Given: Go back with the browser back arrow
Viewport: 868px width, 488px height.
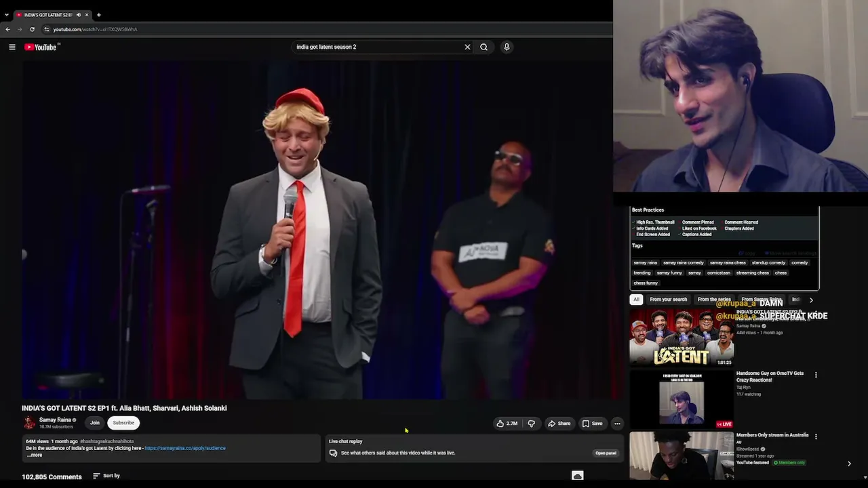Looking at the screenshot, I should [7, 29].
